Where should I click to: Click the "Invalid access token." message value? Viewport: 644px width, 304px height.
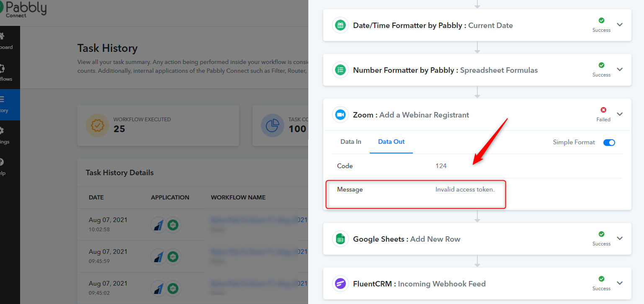(x=465, y=189)
